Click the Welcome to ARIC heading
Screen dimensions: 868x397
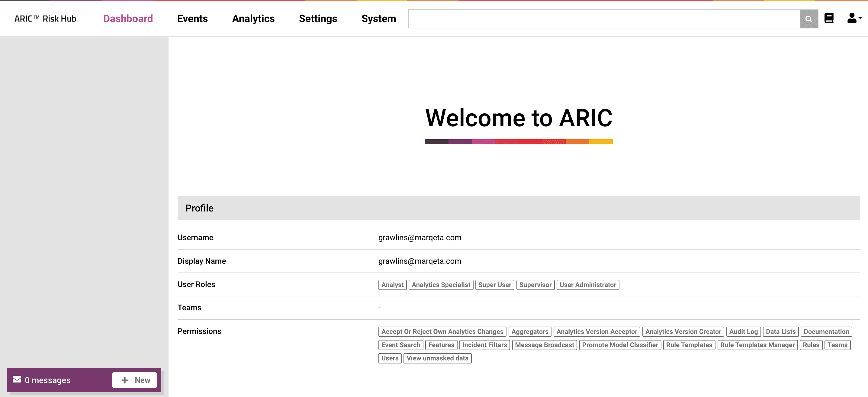tap(519, 118)
